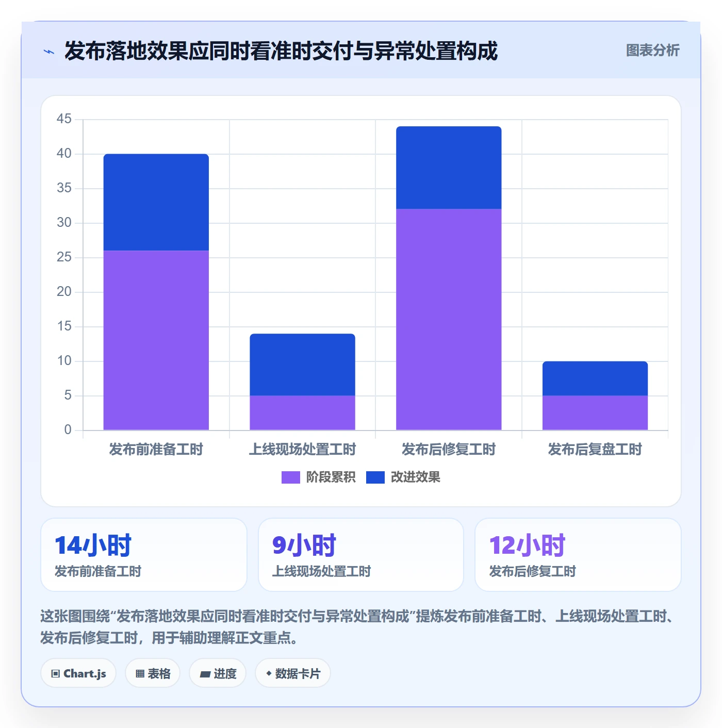The height and width of the screenshot is (728, 722).
Task: Select the 进度 tag chip
Action: pyautogui.click(x=218, y=673)
